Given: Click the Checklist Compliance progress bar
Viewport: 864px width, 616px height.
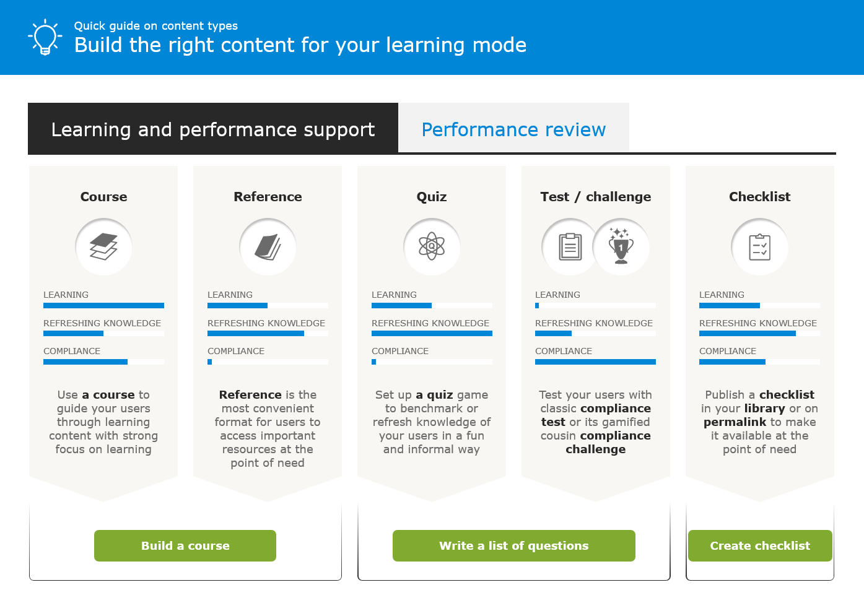Looking at the screenshot, I should point(759,362).
